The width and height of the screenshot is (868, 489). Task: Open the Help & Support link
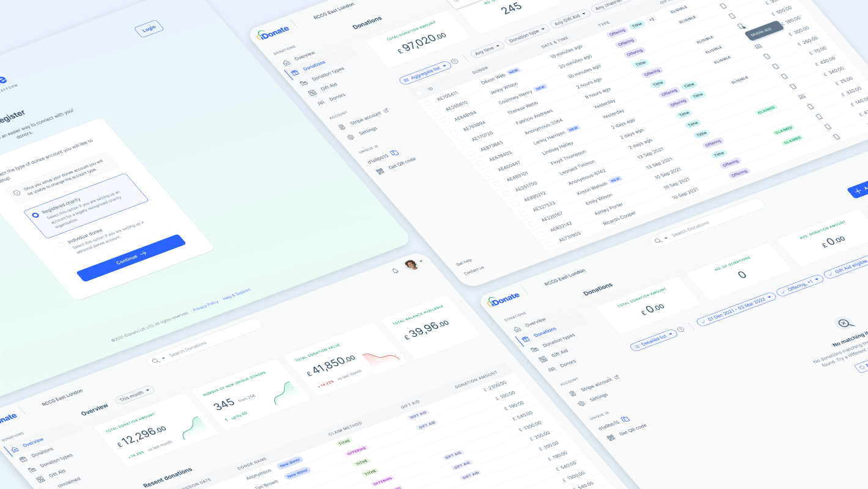(x=237, y=294)
